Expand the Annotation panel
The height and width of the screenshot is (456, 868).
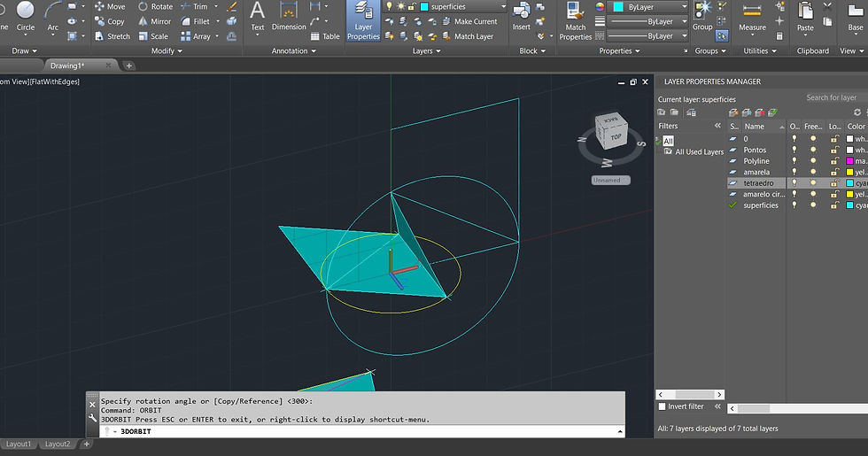(293, 51)
